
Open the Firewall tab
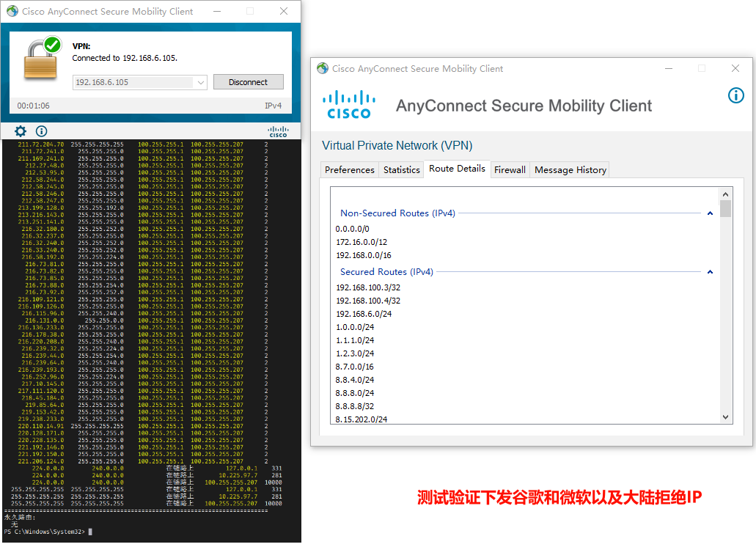point(510,169)
